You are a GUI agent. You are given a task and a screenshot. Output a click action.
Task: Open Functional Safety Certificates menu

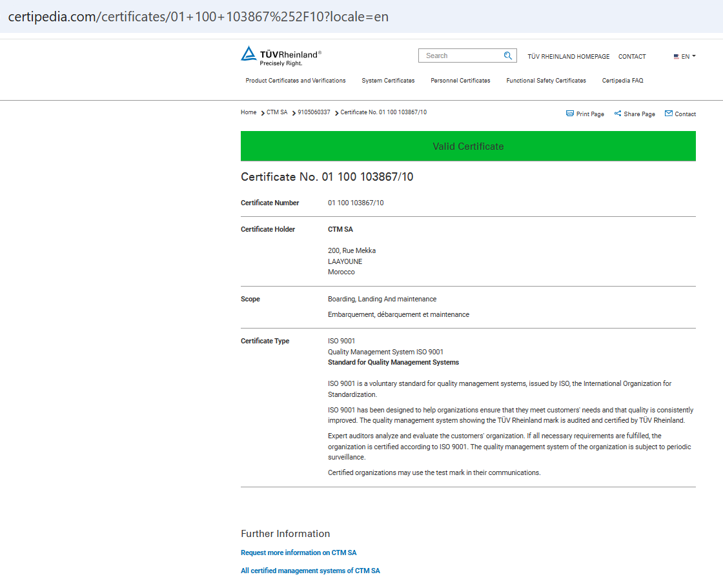pyautogui.click(x=546, y=80)
